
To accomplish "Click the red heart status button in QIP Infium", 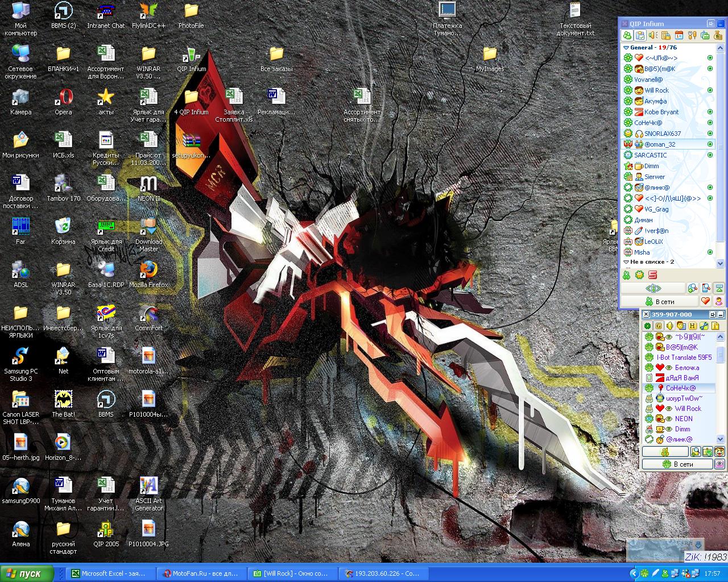I will pyautogui.click(x=705, y=302).
